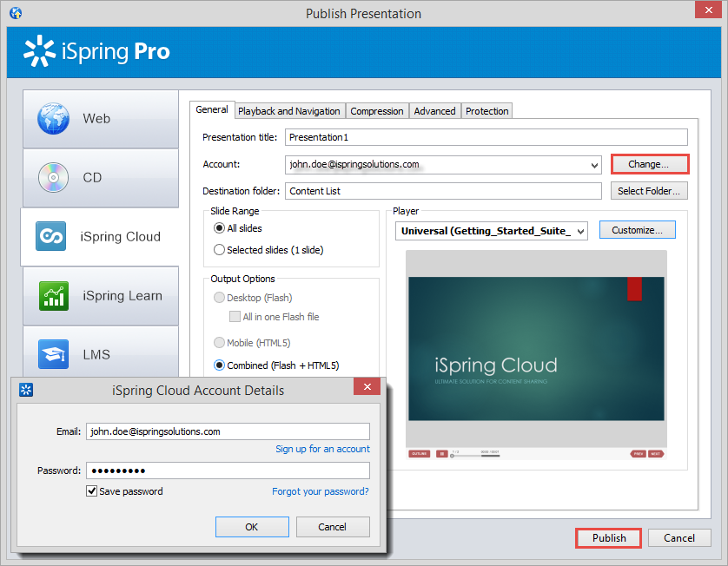Image resolution: width=728 pixels, height=566 pixels.
Task: Click the LMS graduation cap icon
Action: point(53,354)
